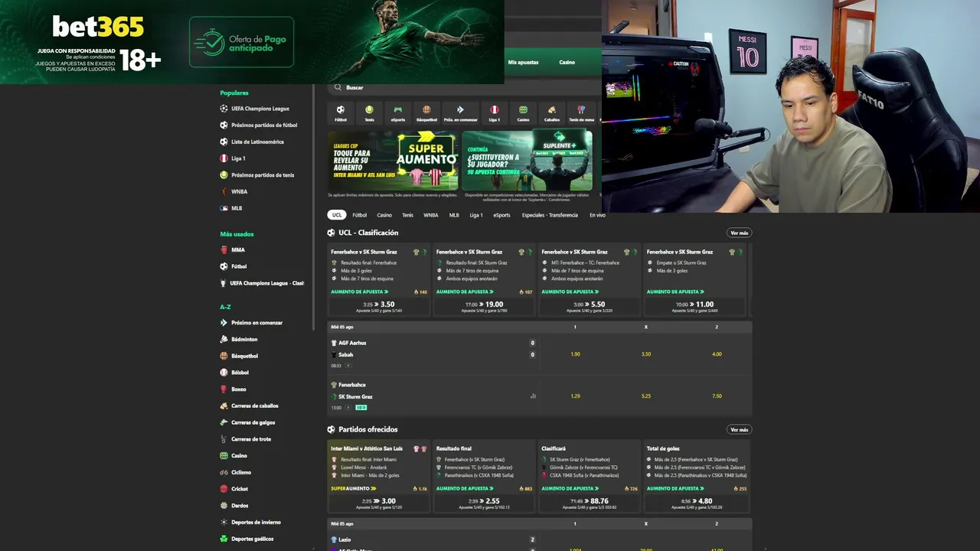Viewport: 980px width, 551px height.
Task: Pick draw odds 5.25 for Fenerbahce match
Action: [645, 396]
